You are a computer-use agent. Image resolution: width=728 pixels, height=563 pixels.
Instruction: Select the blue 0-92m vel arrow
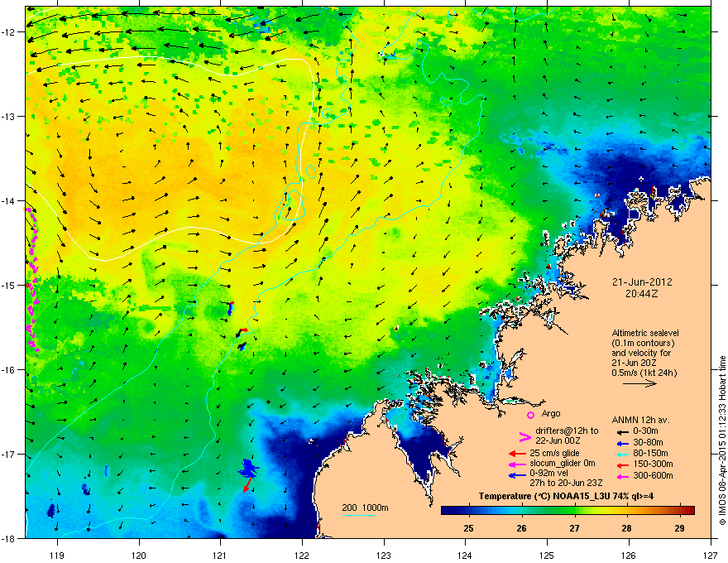[x=517, y=475]
